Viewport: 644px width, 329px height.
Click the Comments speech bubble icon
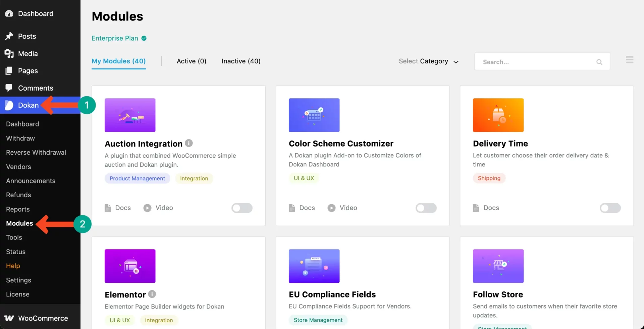point(9,88)
